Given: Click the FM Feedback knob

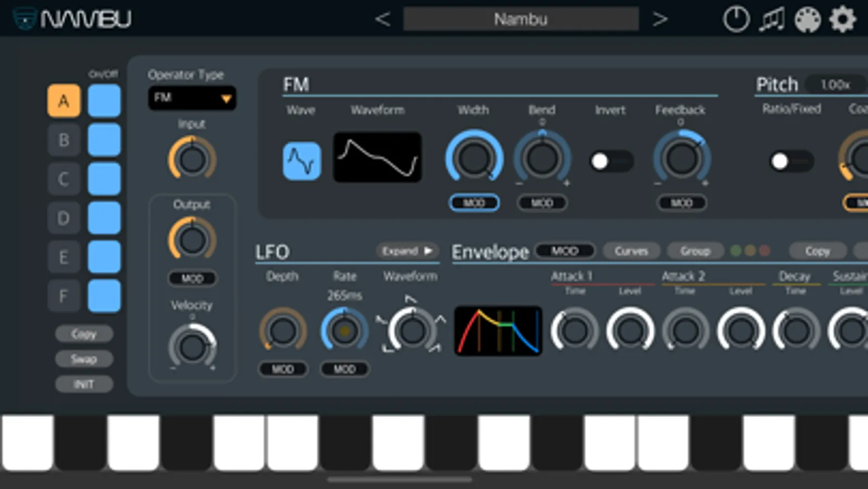Looking at the screenshot, I should [x=682, y=158].
